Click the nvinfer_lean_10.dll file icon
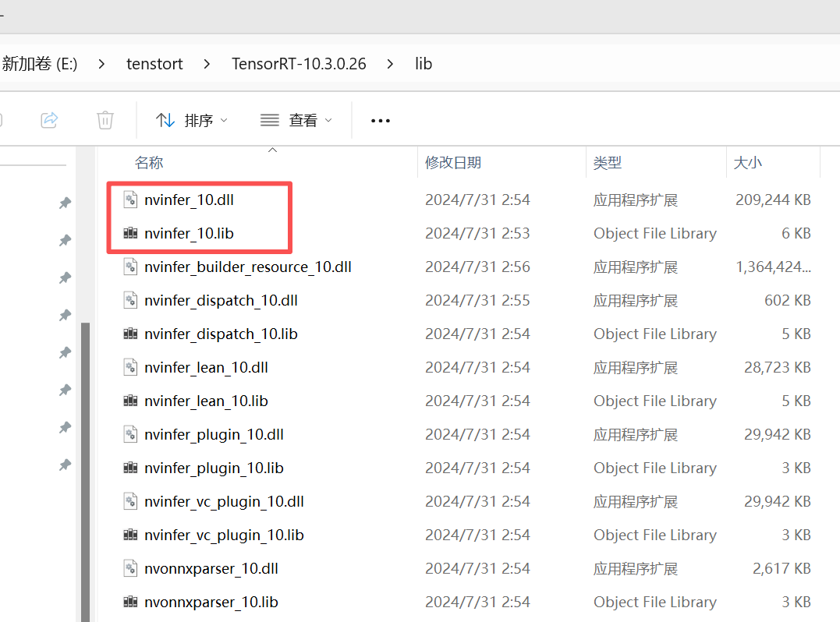The width and height of the screenshot is (840, 622). pyautogui.click(x=130, y=367)
